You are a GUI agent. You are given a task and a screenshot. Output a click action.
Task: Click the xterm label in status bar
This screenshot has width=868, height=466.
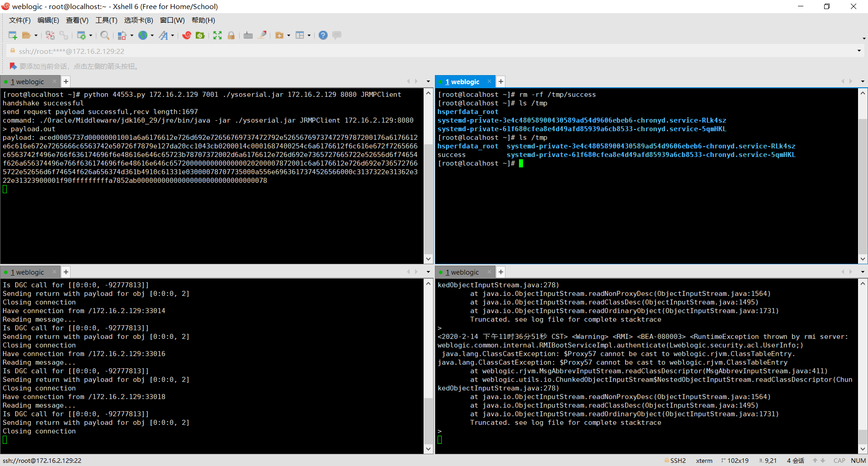pos(704,461)
